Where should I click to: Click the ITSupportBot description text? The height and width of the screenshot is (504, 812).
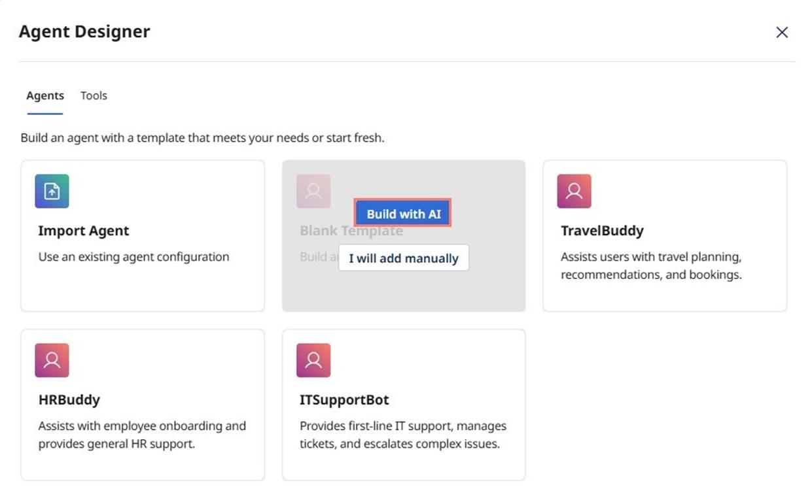[x=403, y=435]
